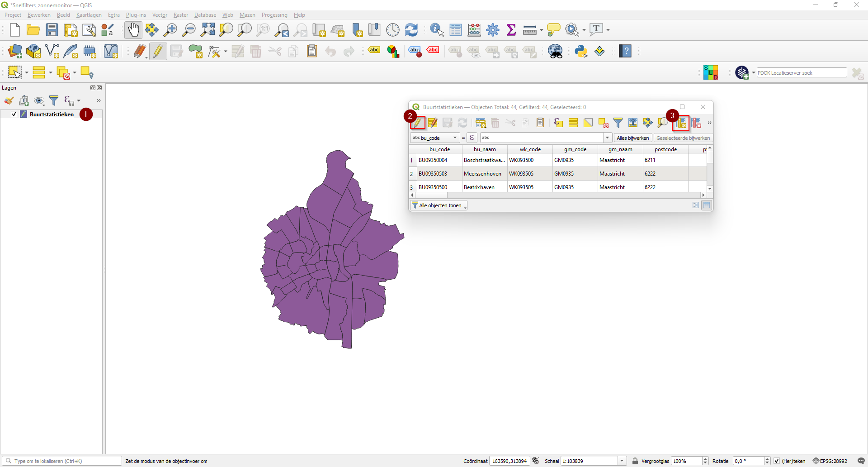Create a new QGIS project
The image size is (868, 467).
[x=15, y=30]
